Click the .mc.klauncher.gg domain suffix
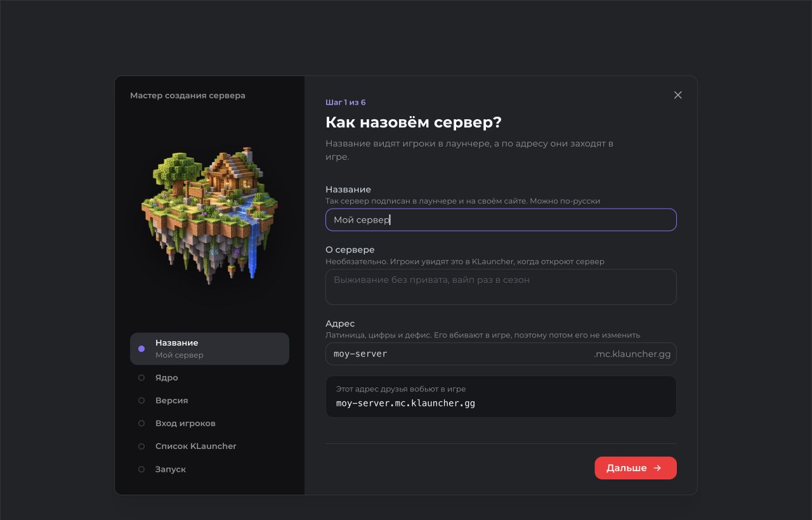The image size is (812, 520). [632, 354]
